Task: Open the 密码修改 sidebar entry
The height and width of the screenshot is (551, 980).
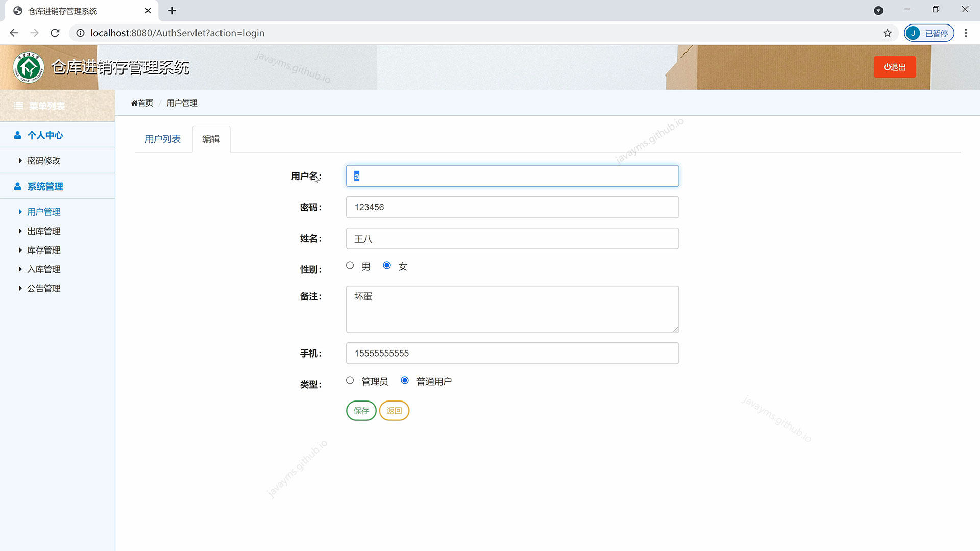Action: coord(43,161)
